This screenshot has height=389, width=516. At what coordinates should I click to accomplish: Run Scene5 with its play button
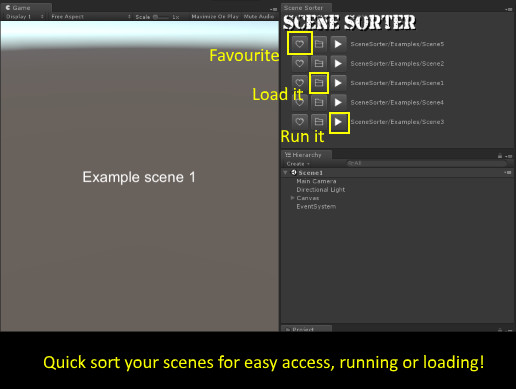tap(338, 44)
